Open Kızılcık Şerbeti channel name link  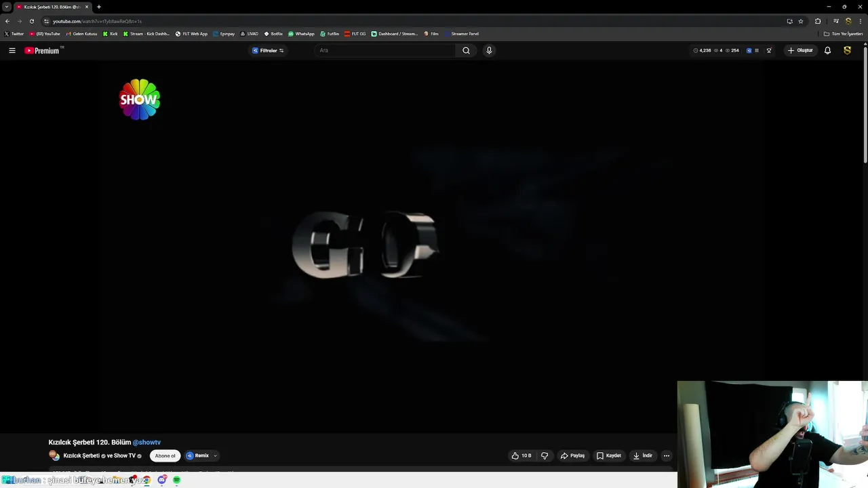pyautogui.click(x=81, y=455)
